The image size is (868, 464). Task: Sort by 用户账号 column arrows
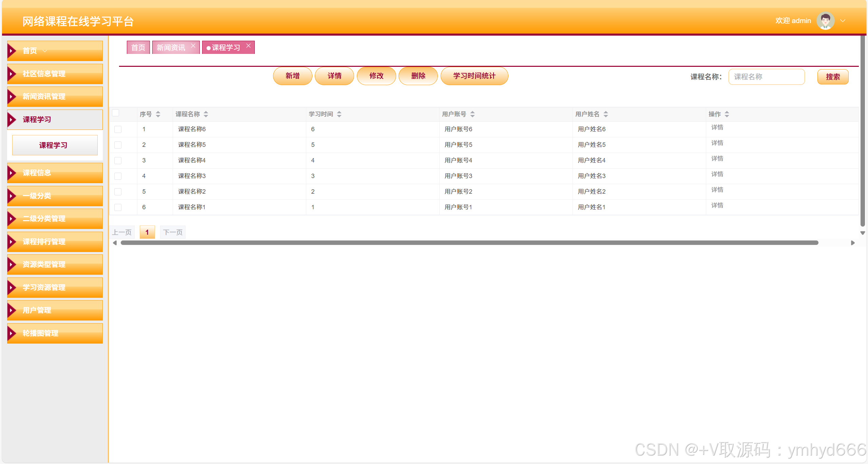(x=472, y=114)
